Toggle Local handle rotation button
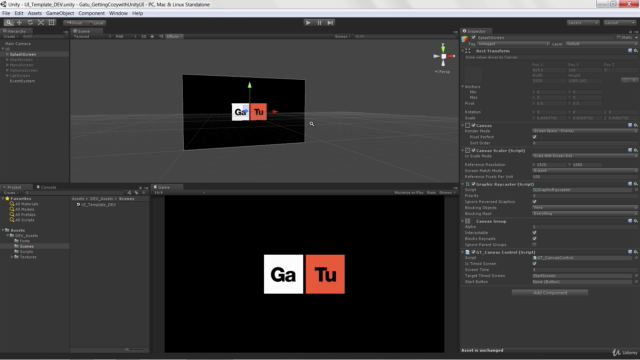Screen dimensions: 640x360 click(96, 23)
